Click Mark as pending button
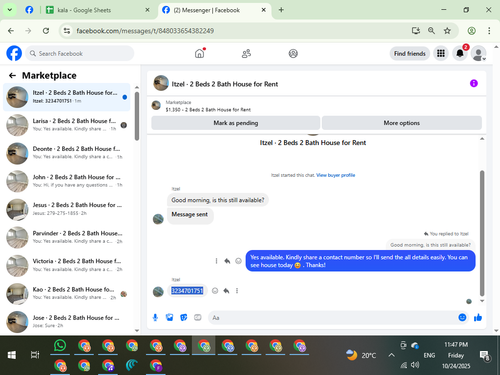 pos(236,123)
